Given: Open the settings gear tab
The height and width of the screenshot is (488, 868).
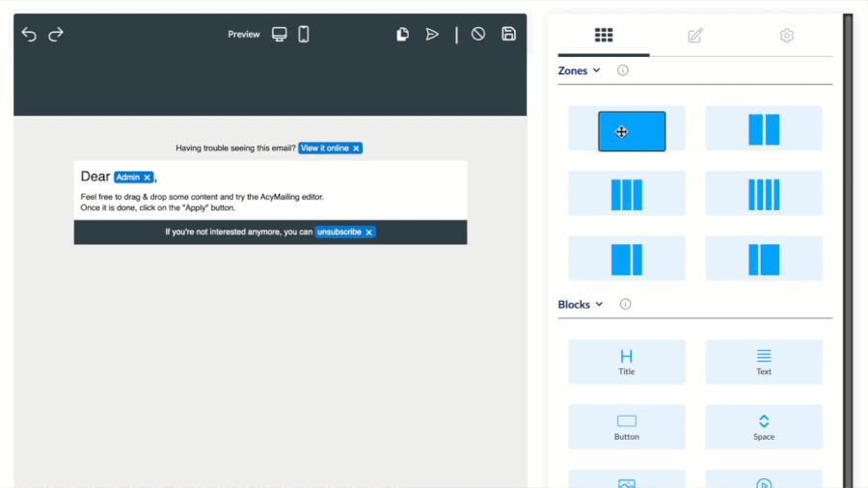Looking at the screenshot, I should (x=787, y=36).
